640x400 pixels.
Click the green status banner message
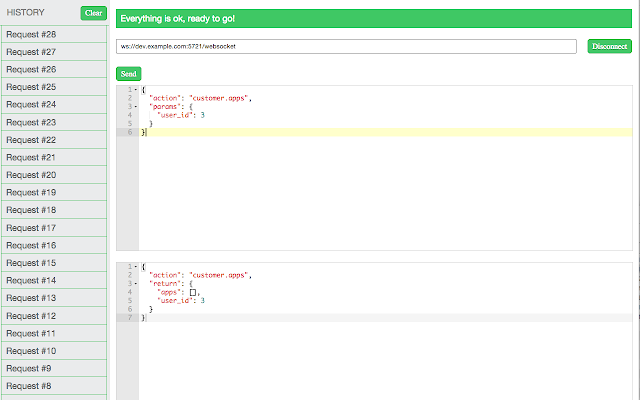point(178,19)
